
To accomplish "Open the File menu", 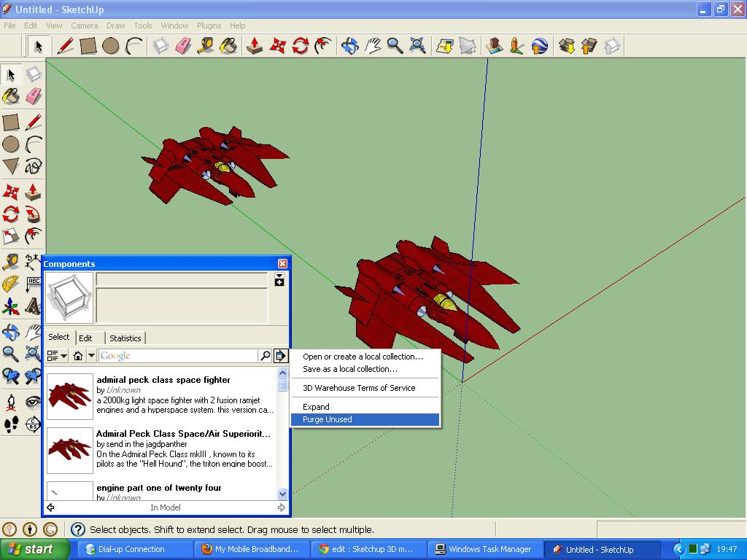I will pos(9,26).
